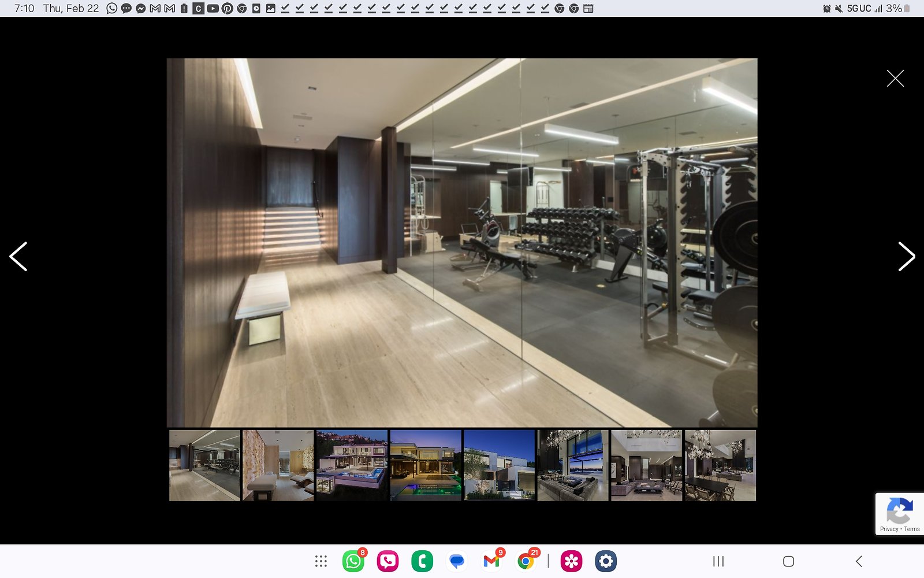This screenshot has height=578, width=924.
Task: Tap the reCAPTCHA badge logo
Action: point(899,510)
